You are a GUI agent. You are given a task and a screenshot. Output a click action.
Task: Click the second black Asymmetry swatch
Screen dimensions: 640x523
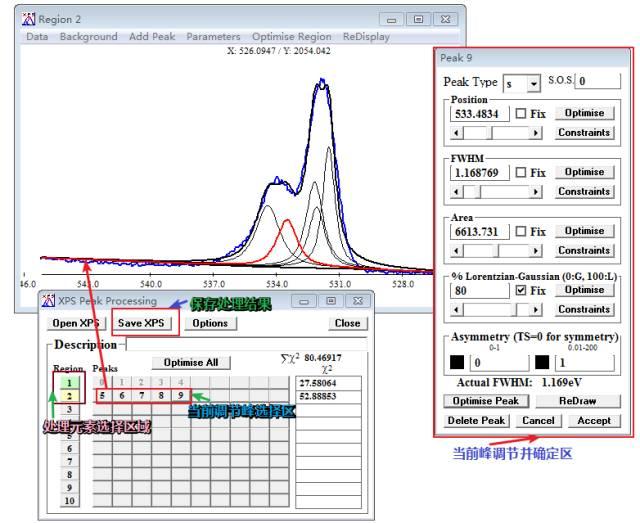coord(542,362)
